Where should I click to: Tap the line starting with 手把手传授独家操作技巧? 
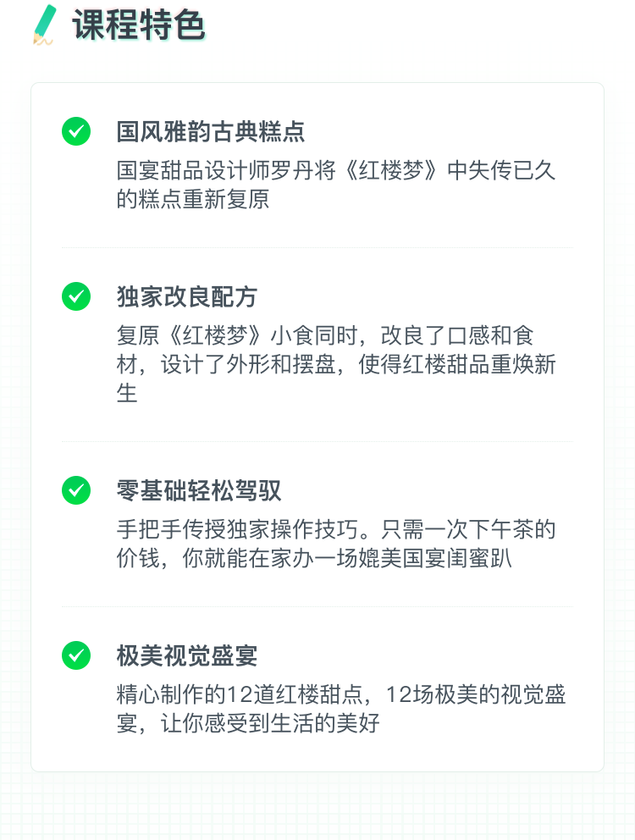coord(336,529)
